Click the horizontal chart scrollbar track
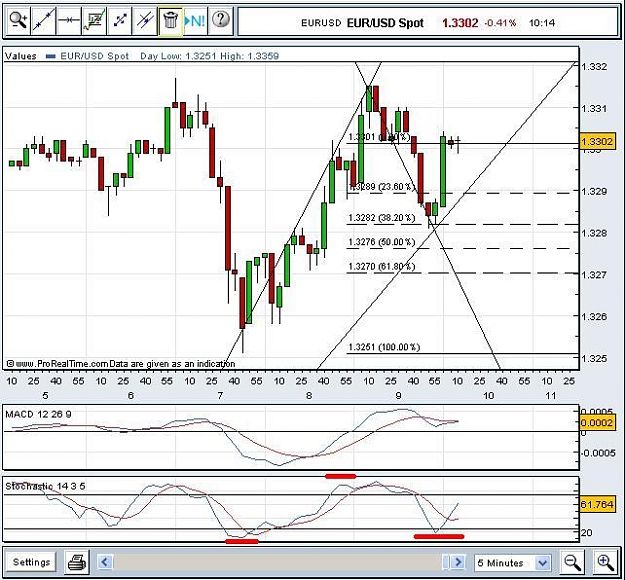The image size is (625, 580). pos(278,562)
